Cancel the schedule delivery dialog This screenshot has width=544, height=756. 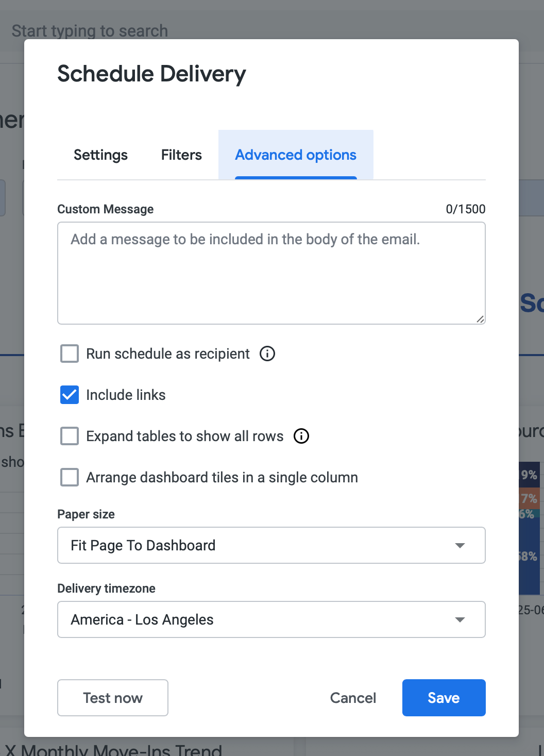(x=353, y=698)
